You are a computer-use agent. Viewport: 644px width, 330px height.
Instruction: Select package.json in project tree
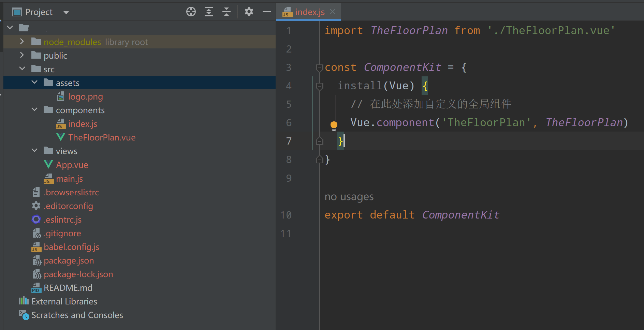pyautogui.click(x=69, y=261)
